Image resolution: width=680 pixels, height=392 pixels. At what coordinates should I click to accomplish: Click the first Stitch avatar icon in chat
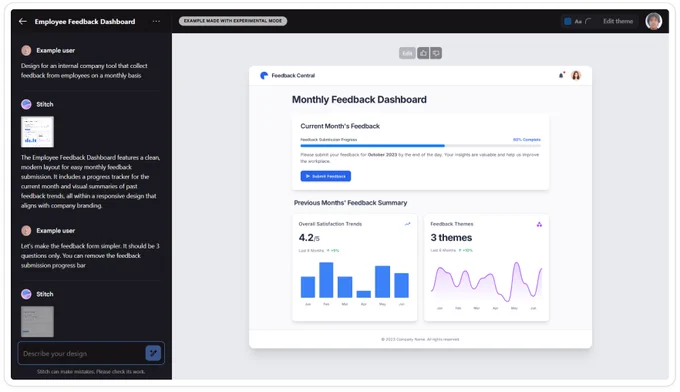(x=26, y=104)
